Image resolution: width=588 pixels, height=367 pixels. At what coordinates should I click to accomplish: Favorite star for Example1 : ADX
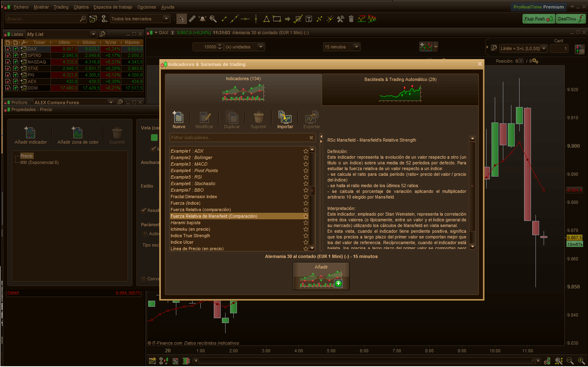[306, 151]
